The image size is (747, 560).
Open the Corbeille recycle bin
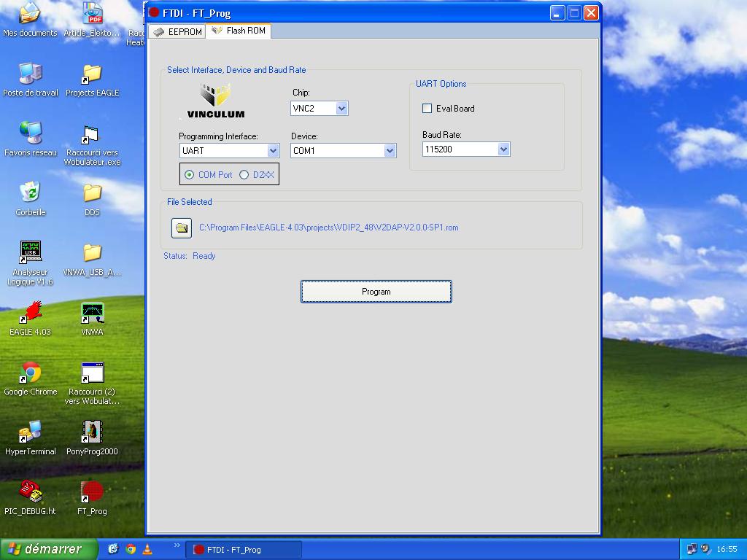tap(31, 199)
